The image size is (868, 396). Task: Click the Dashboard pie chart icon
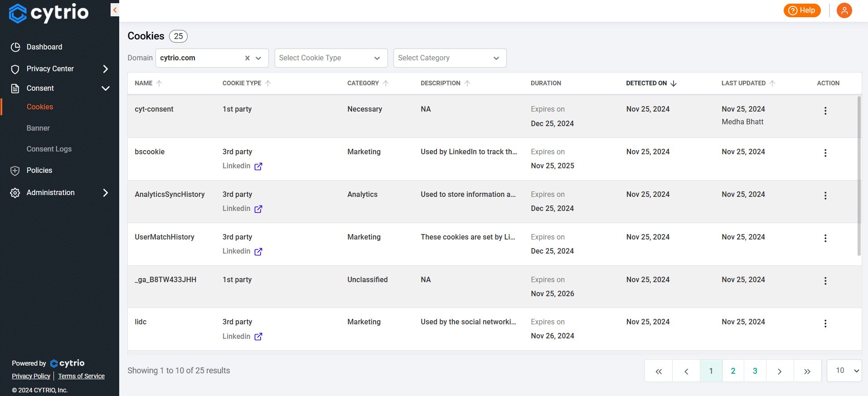[15, 47]
